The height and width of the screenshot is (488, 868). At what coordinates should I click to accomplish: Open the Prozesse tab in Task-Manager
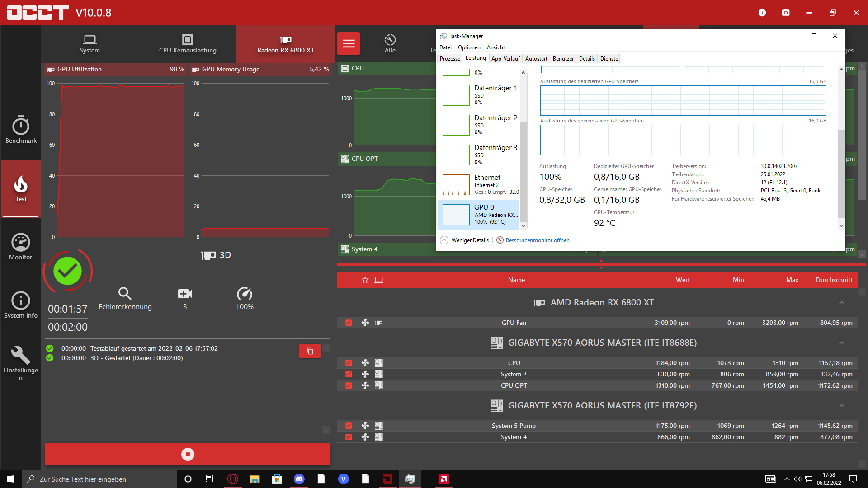pyautogui.click(x=450, y=59)
